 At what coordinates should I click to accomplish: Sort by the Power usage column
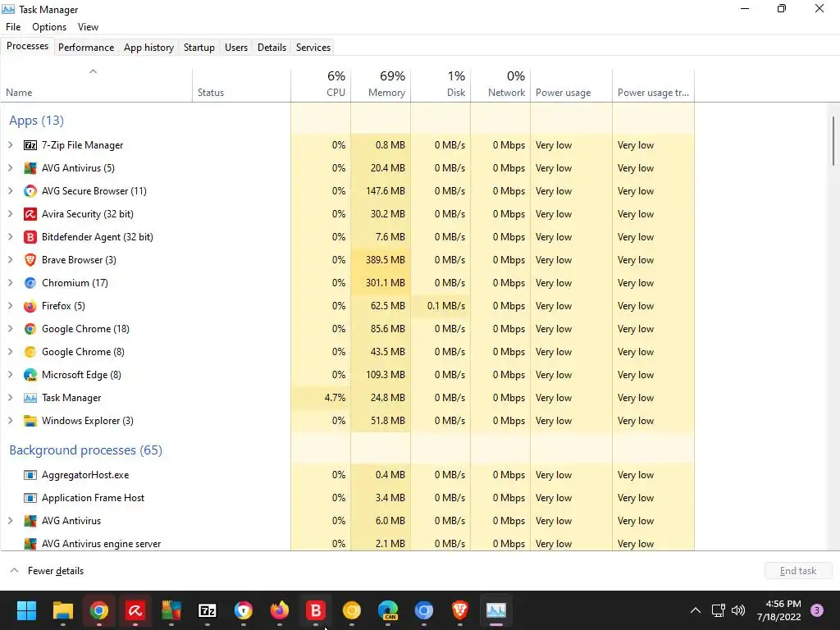tap(572, 84)
